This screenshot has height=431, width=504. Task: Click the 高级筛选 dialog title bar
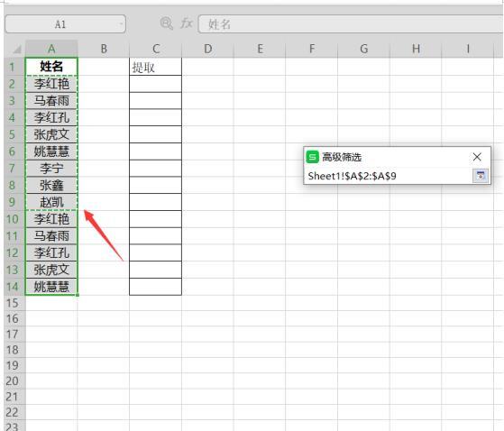click(x=387, y=157)
